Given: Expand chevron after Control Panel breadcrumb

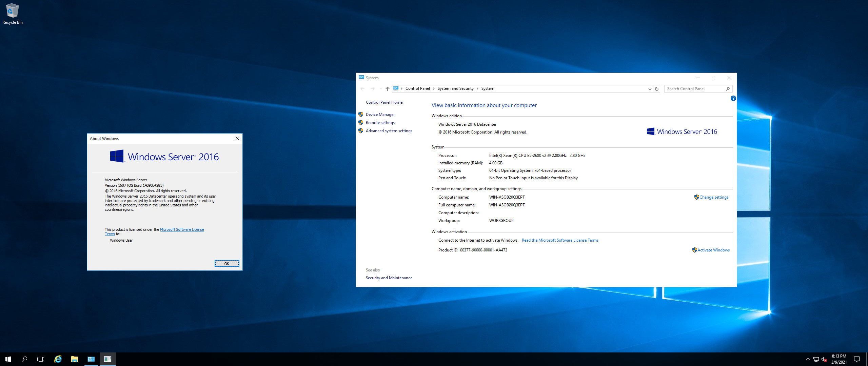Looking at the screenshot, I should tap(434, 88).
